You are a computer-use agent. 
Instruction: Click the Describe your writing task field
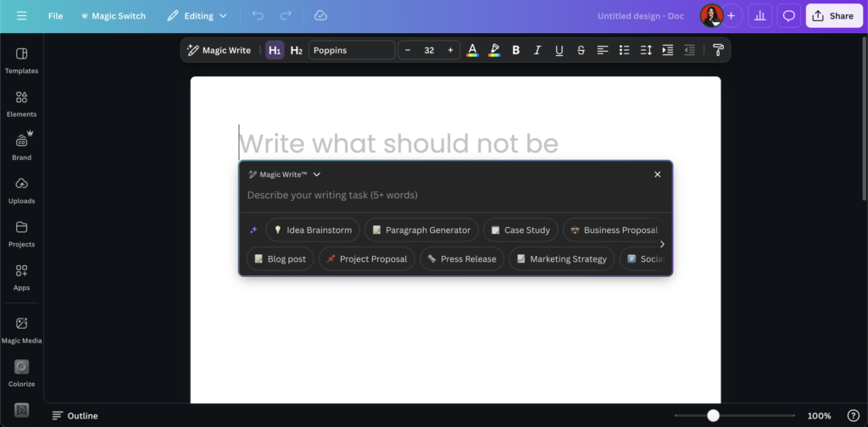point(455,195)
